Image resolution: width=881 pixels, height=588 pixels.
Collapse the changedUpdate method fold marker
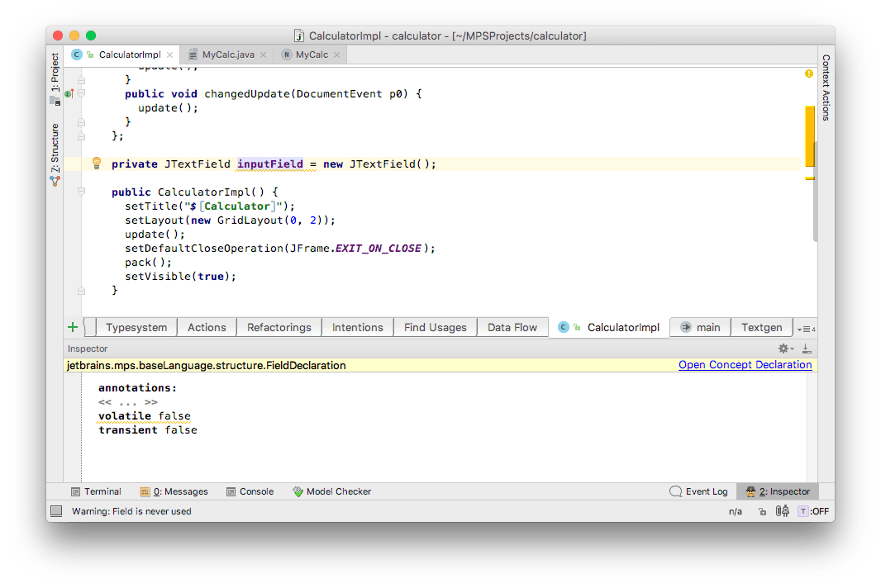point(81,94)
